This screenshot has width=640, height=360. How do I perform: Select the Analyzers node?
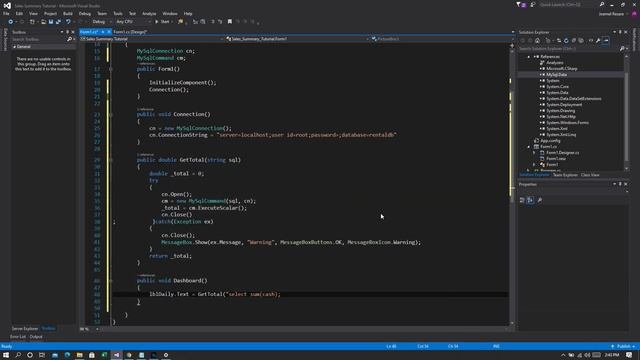[555, 62]
